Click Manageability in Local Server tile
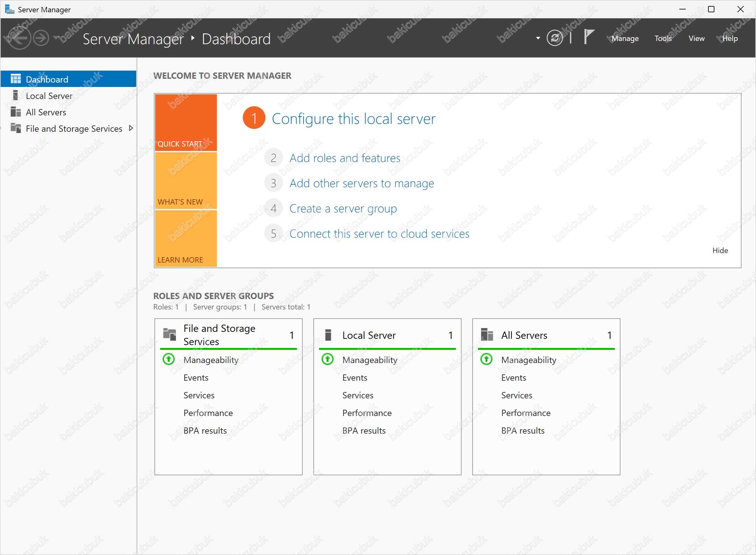Screen dimensions: 756x555 tap(369, 360)
